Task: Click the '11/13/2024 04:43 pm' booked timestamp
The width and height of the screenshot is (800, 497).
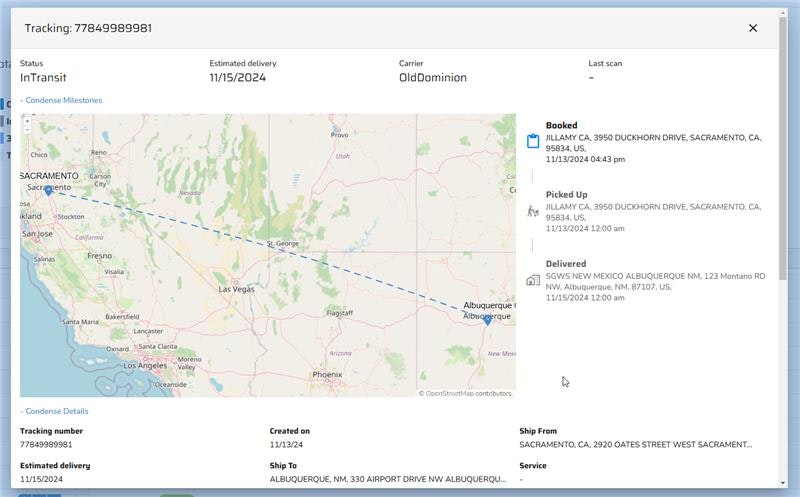Action: click(585, 159)
